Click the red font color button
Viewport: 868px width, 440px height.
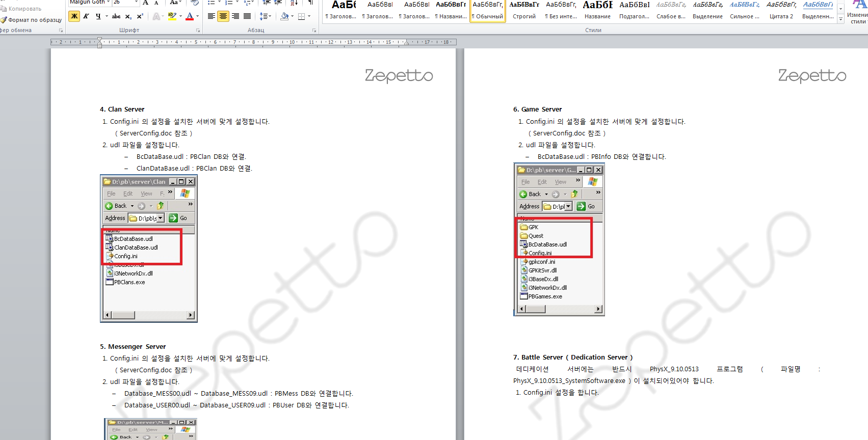190,16
